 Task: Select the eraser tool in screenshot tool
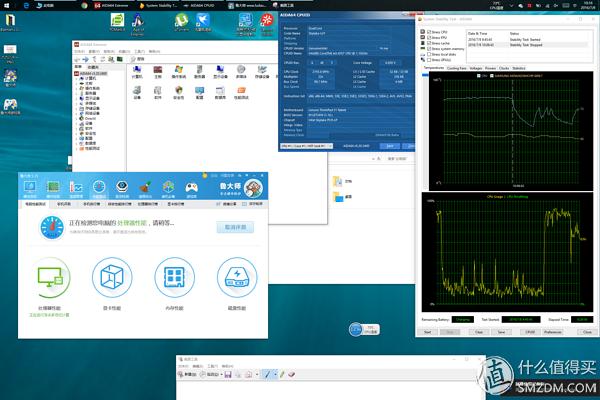(291, 374)
